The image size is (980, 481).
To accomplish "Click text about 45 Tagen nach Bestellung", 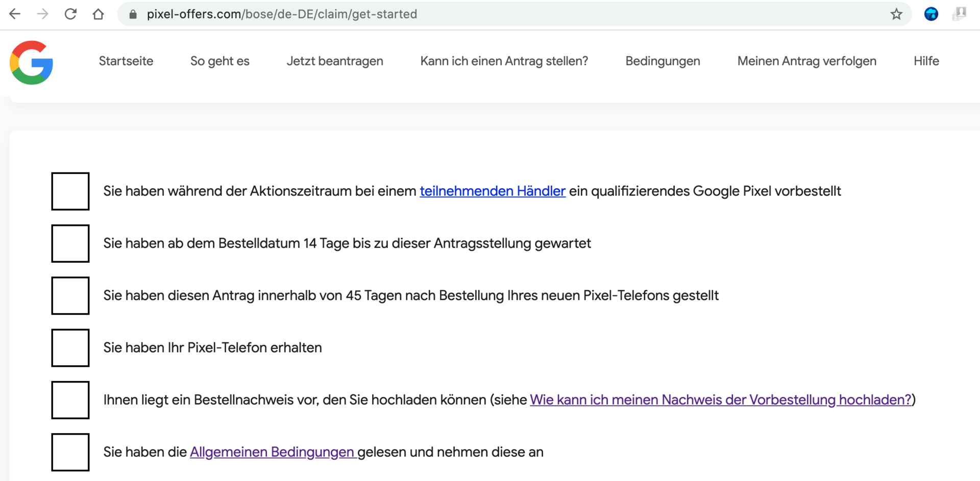I will tap(411, 296).
